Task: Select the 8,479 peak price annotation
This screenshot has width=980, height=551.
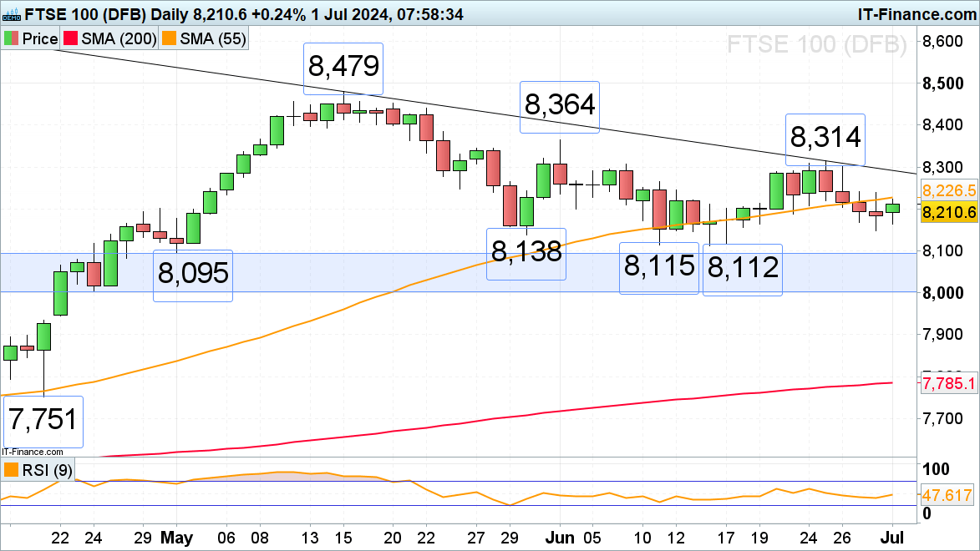Action: click(343, 68)
